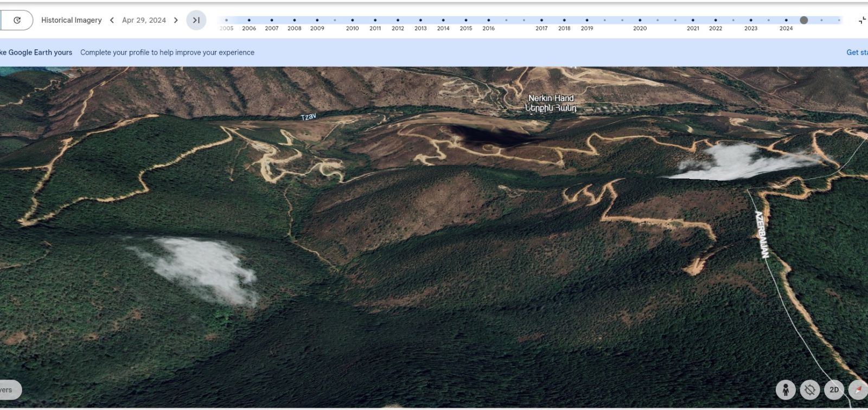The width and height of the screenshot is (868, 410).
Task: Open Street View pegman
Action: pyautogui.click(x=785, y=389)
